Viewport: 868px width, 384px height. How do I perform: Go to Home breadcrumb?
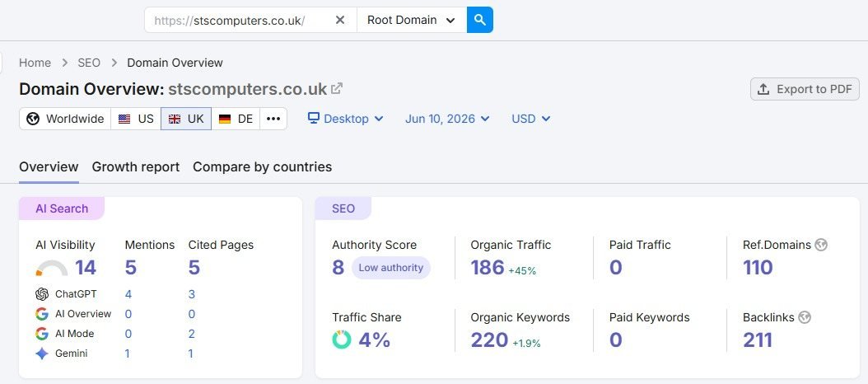tap(35, 63)
